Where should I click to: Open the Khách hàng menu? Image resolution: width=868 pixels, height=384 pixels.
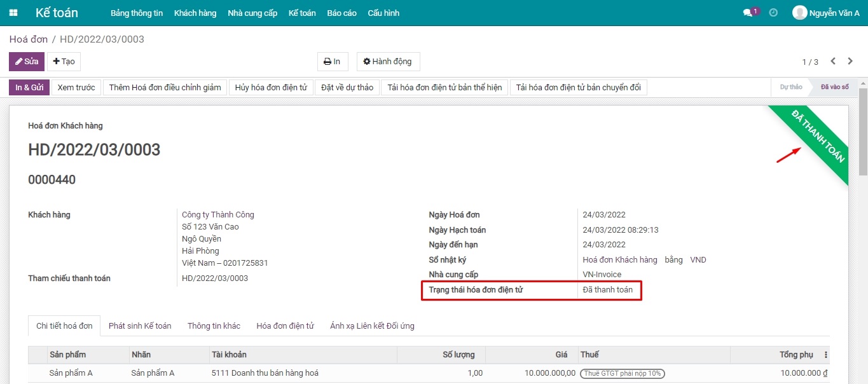click(x=195, y=13)
